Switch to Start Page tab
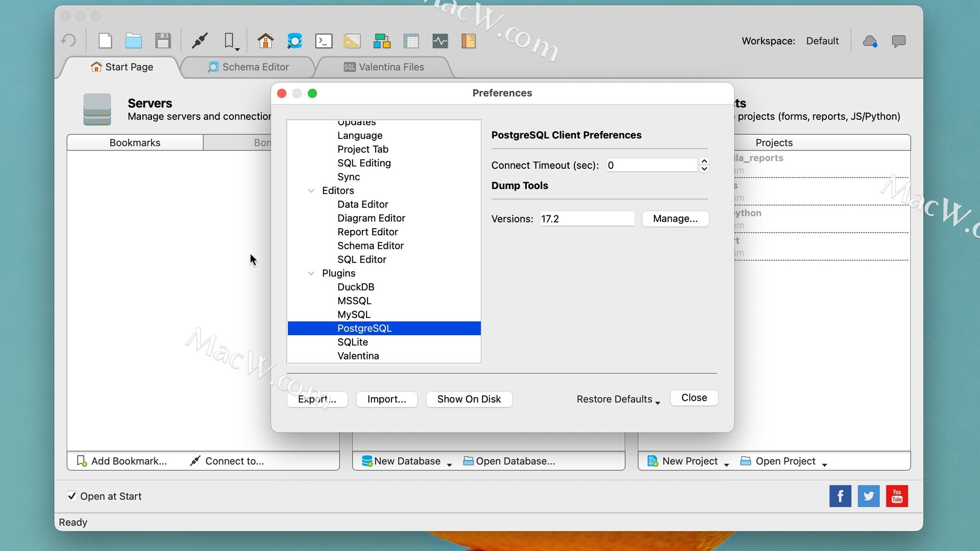This screenshot has height=551, width=980. [121, 67]
